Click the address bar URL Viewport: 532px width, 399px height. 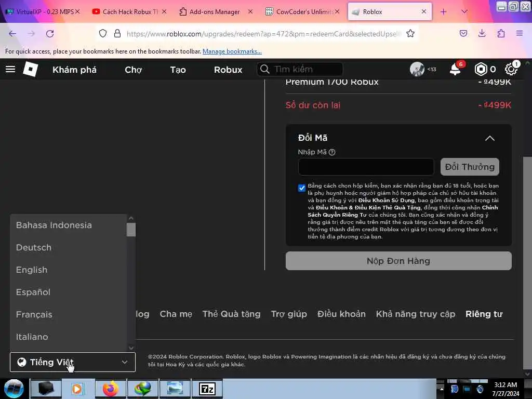click(263, 34)
